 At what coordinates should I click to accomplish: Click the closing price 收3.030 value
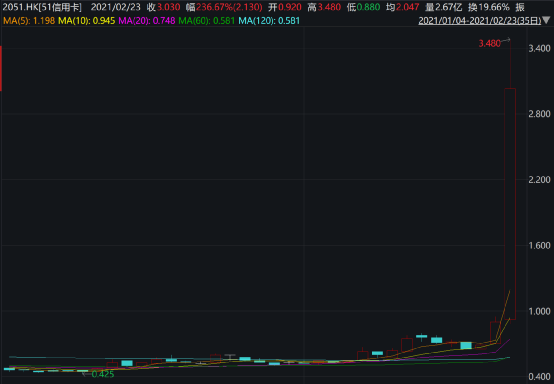(163, 7)
